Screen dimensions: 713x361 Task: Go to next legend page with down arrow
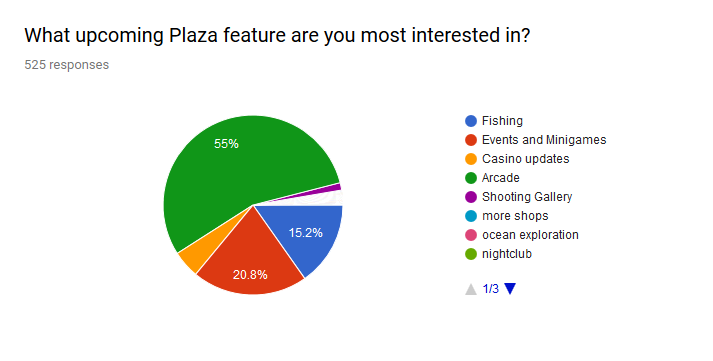(x=510, y=289)
